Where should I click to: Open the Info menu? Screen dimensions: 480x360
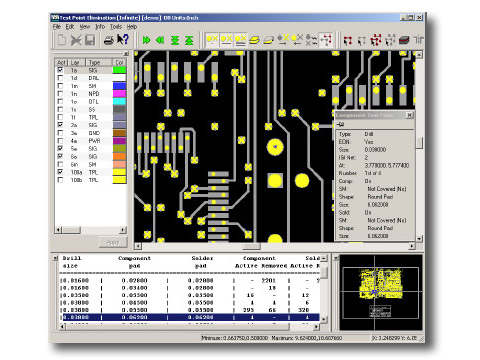click(100, 27)
